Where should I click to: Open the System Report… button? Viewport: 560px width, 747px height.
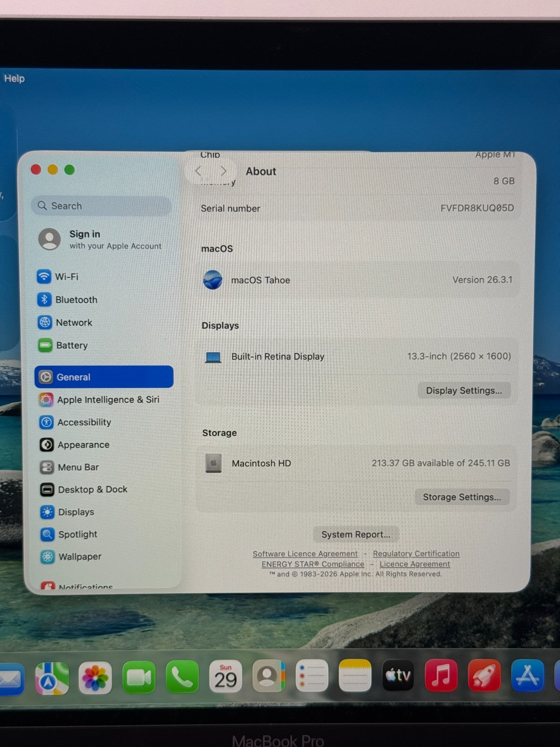(356, 534)
